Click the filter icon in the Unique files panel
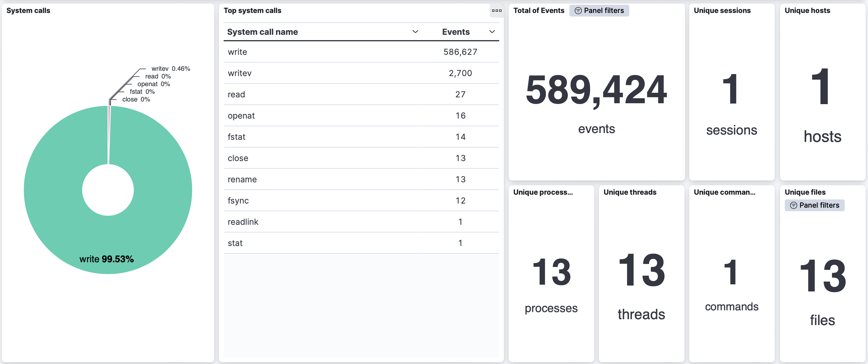This screenshot has height=364, width=868. pos(794,205)
